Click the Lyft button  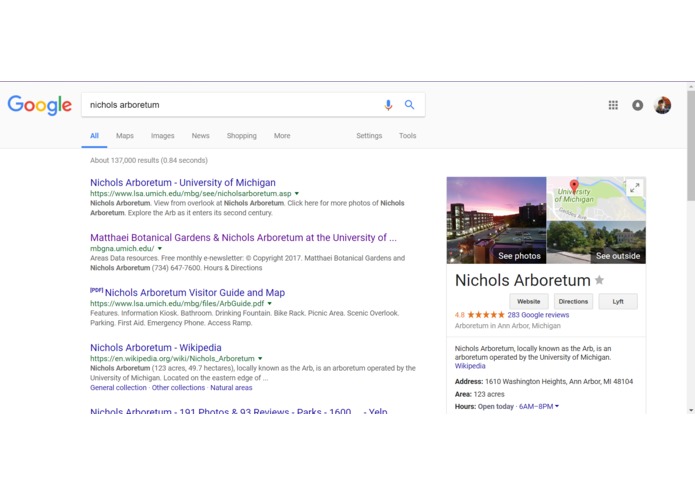tap(618, 301)
